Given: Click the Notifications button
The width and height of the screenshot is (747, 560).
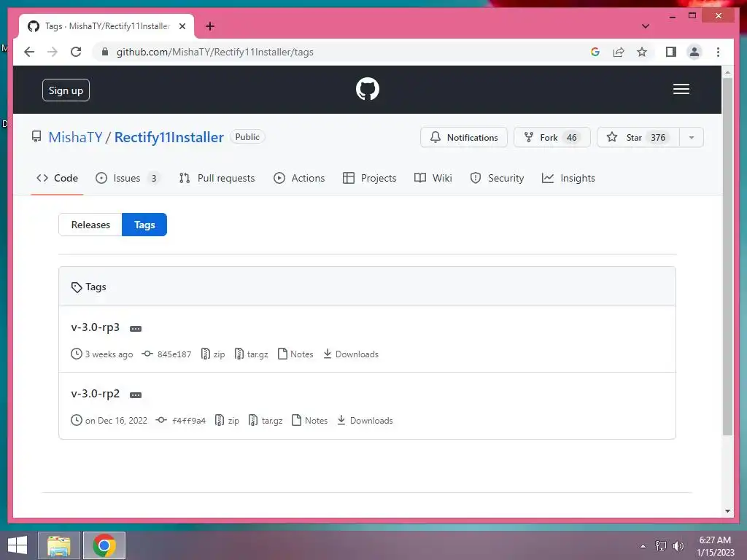Looking at the screenshot, I should click(463, 138).
